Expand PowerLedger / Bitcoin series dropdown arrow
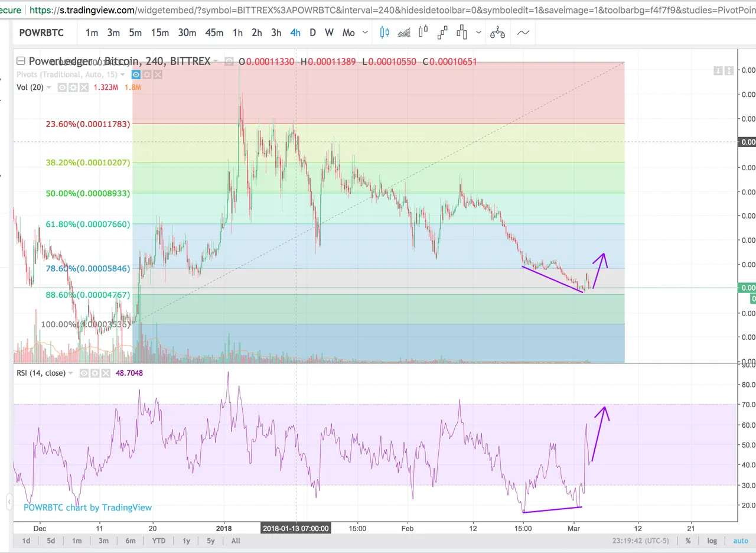The image size is (756, 553). point(216,61)
